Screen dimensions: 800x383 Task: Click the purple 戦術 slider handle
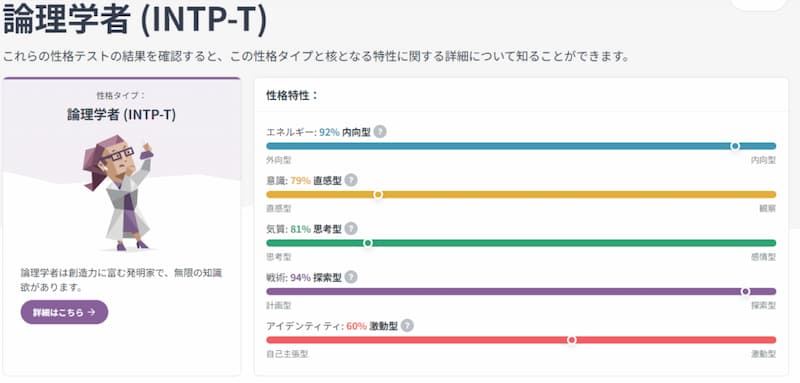tap(745, 292)
